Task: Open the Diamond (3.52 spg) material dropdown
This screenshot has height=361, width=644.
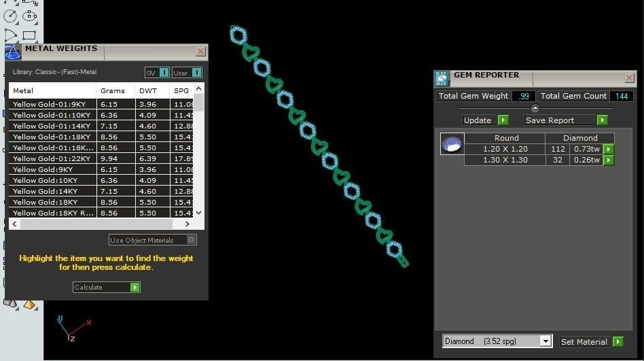Action: (545, 341)
